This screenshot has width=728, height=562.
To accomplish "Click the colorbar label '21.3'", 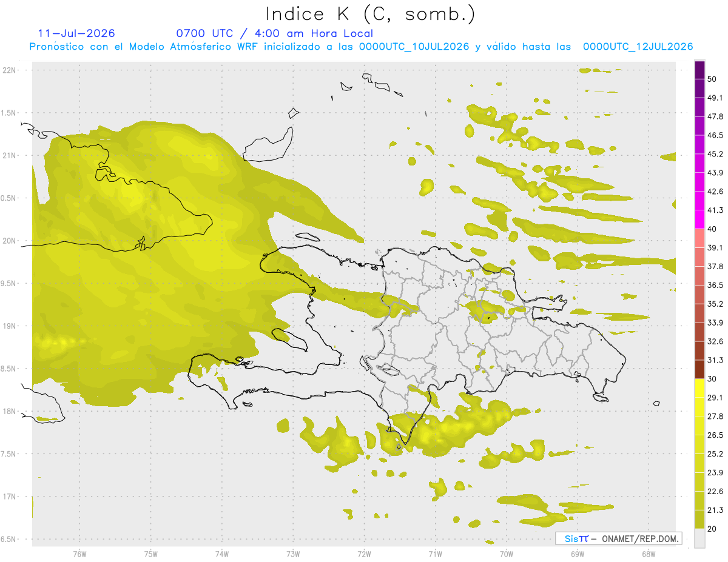I will (715, 510).
